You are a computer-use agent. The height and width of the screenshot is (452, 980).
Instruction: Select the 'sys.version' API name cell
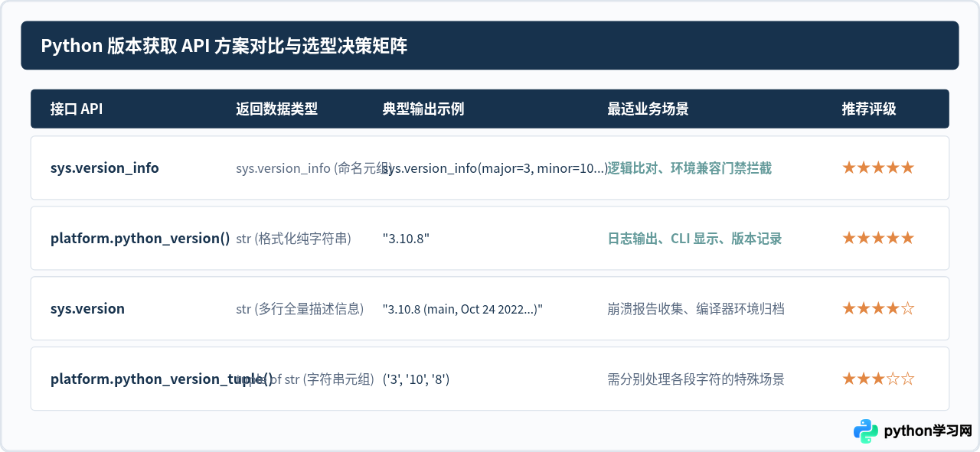pyautogui.click(x=87, y=309)
